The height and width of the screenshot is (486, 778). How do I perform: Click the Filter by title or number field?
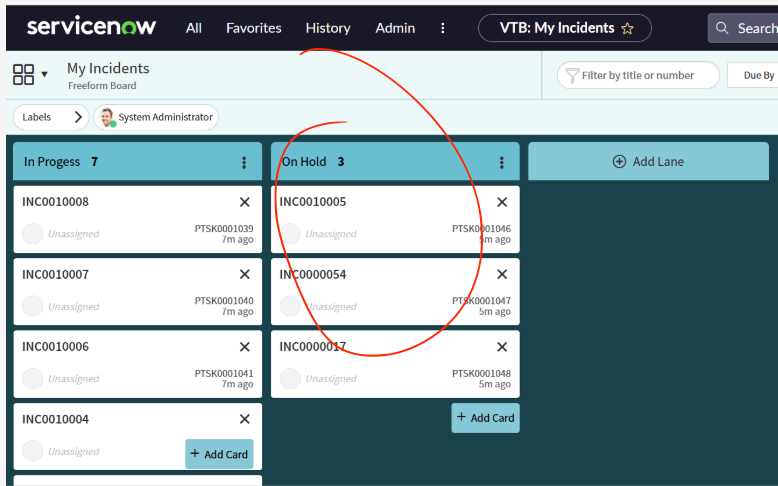[x=638, y=75]
